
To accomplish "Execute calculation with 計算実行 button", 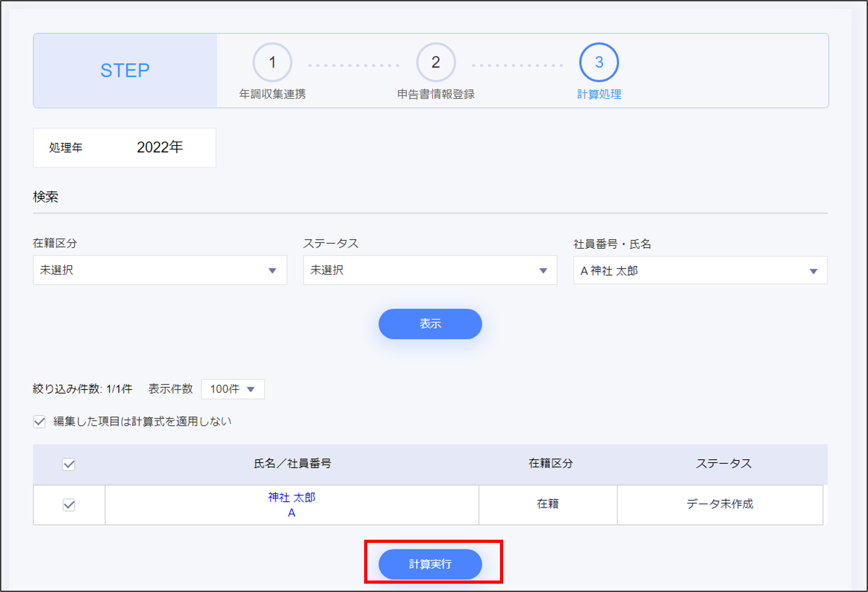I will click(x=430, y=564).
